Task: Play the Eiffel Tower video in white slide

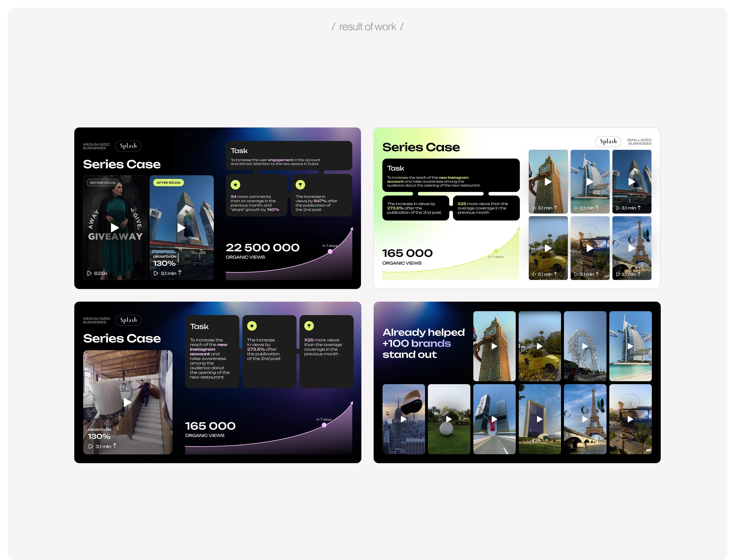Action: point(631,248)
